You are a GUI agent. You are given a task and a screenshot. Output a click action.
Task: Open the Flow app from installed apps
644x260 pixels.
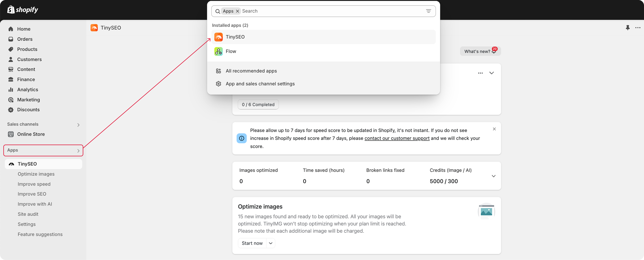click(218, 51)
